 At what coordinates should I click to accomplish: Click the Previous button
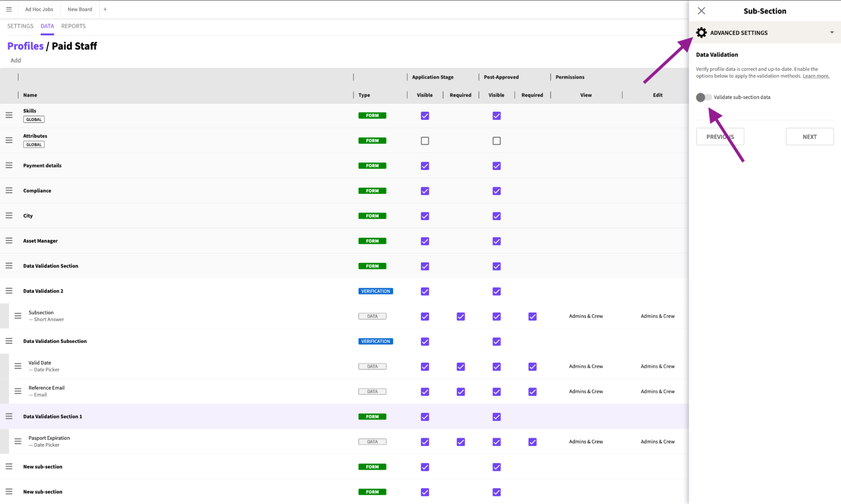[x=720, y=137]
